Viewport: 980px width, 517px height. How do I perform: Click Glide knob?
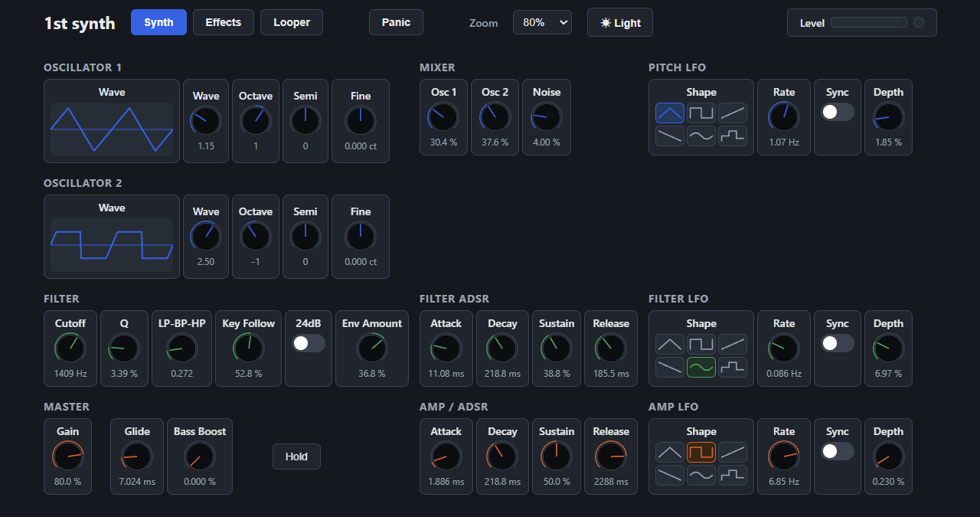(x=137, y=456)
